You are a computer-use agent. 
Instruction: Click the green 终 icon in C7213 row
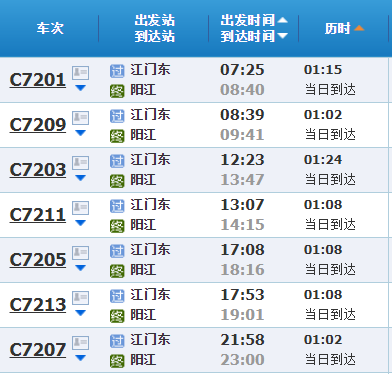point(117,316)
